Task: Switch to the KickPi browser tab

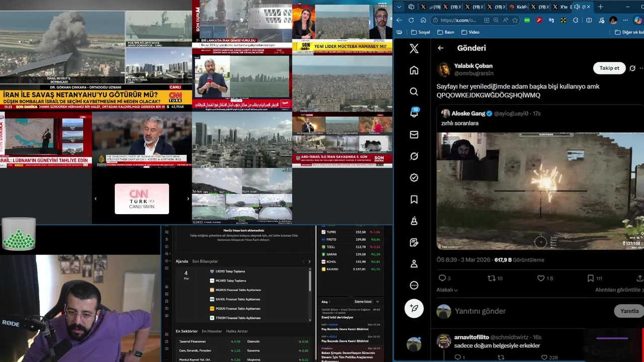Action: point(518,7)
